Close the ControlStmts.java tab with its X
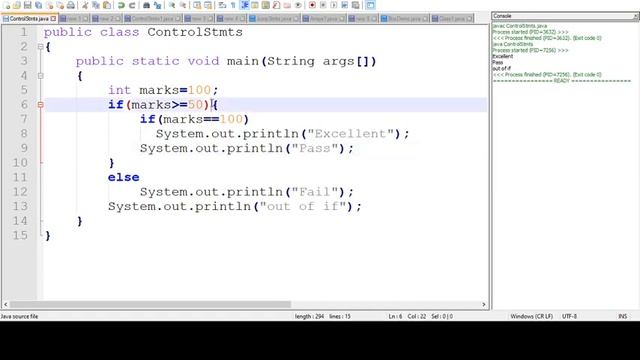Viewport: 640px width, 360px height. click(x=53, y=19)
